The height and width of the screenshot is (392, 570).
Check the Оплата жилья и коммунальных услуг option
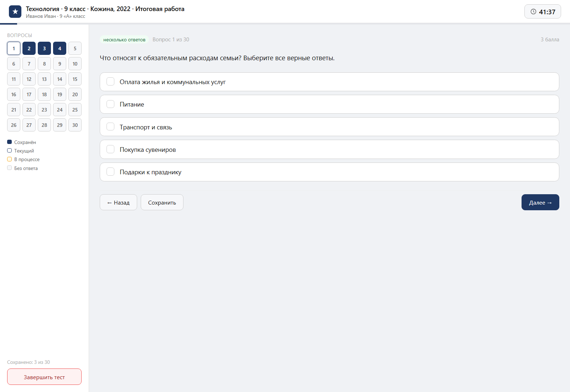click(110, 82)
